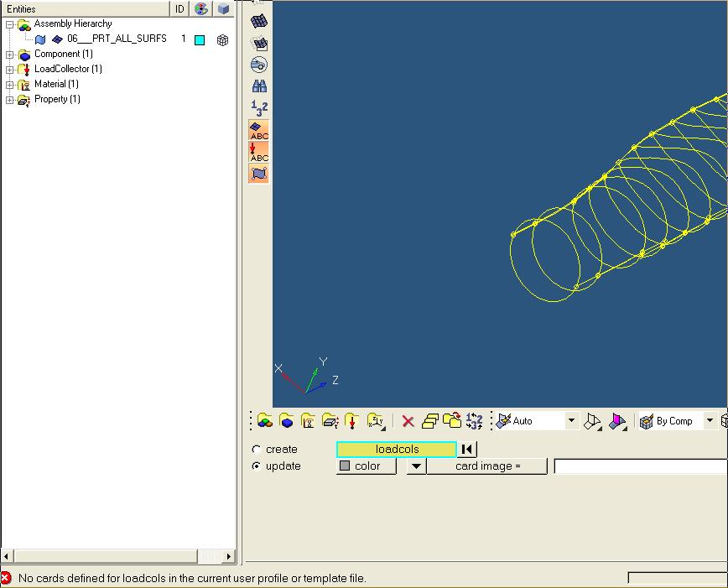This screenshot has width=728, height=588.
Task: Click the ID column header
Action: point(179,8)
